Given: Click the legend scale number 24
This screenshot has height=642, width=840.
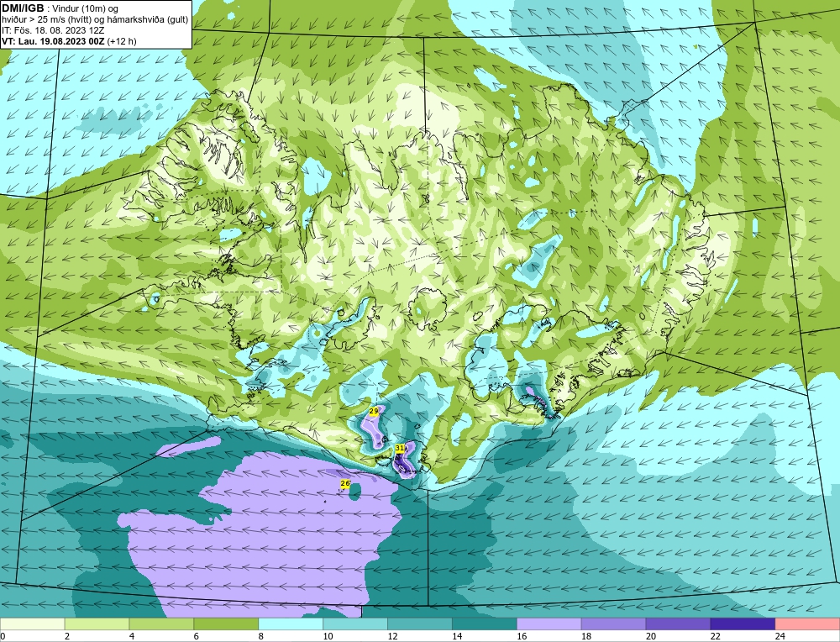Looking at the screenshot, I should coord(780,636).
